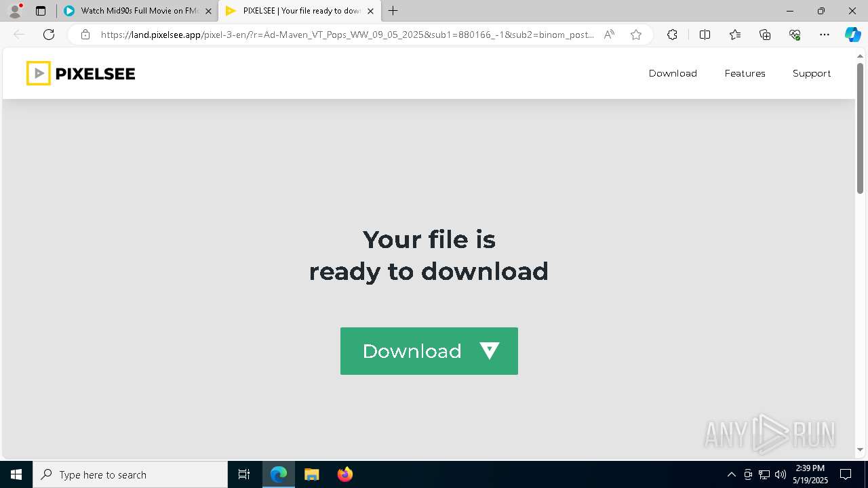Viewport: 868px width, 488px height.
Task: Open the notification center icon
Action: [x=846, y=474]
